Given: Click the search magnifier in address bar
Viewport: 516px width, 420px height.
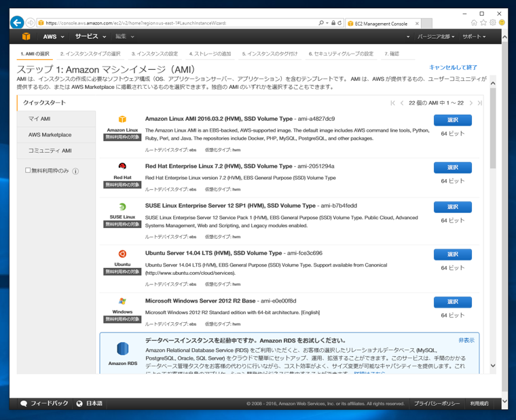Looking at the screenshot, I should [321, 23].
